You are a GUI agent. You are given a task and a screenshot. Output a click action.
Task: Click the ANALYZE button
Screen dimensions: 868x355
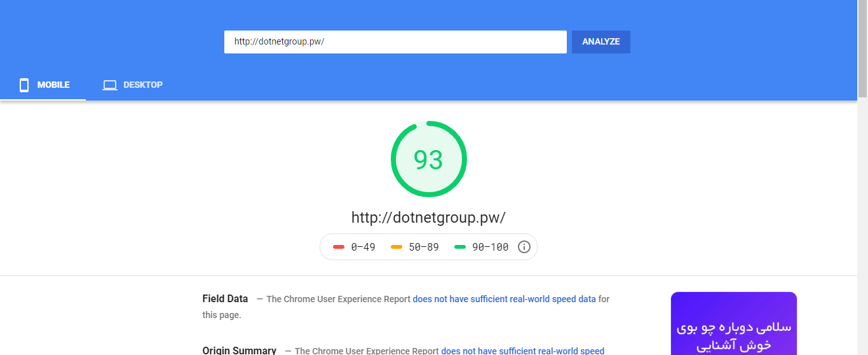coord(600,42)
